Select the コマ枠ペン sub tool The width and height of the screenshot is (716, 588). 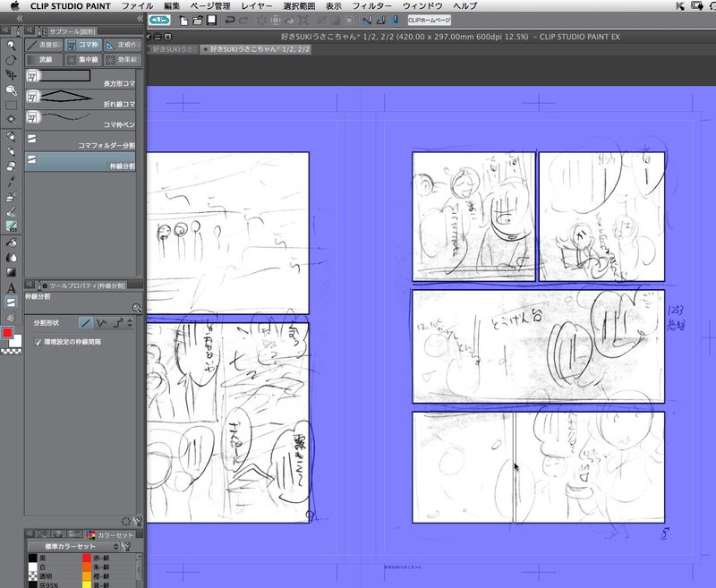(81, 120)
